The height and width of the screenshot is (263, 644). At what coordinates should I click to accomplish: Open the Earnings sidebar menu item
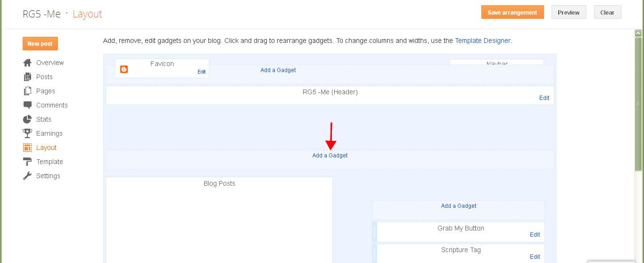tap(49, 133)
